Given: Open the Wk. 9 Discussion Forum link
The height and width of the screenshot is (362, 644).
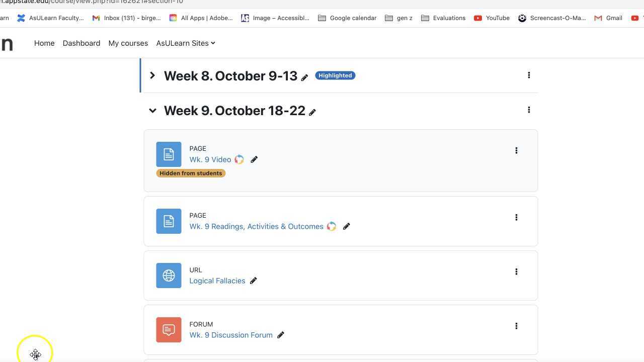Looking at the screenshot, I should 231,335.
